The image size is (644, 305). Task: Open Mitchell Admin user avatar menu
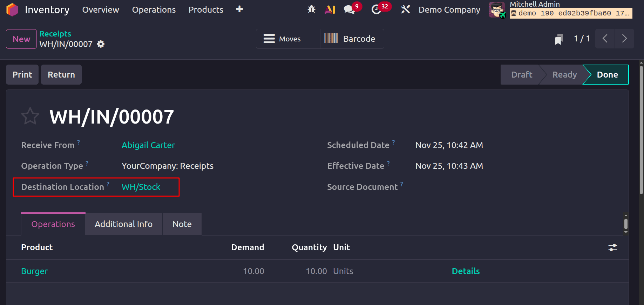[497, 9]
